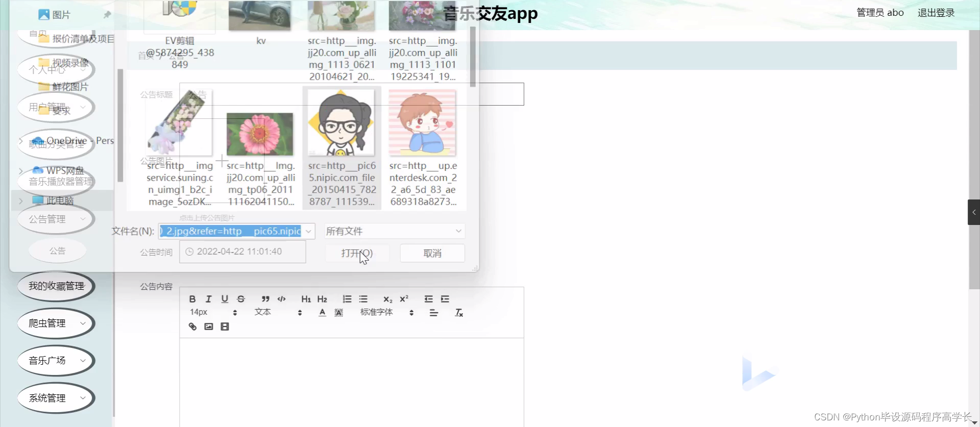
Task: Apply subscript formatting
Action: [388, 299]
